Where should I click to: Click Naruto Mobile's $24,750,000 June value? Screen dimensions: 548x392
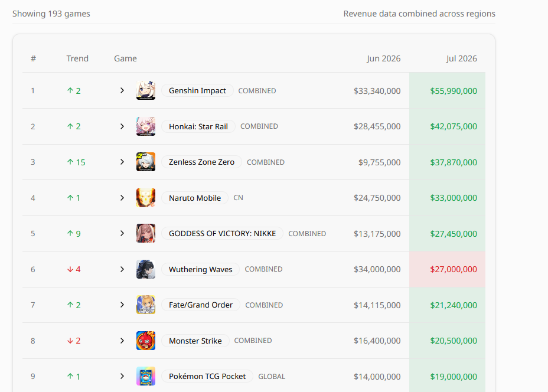click(377, 198)
